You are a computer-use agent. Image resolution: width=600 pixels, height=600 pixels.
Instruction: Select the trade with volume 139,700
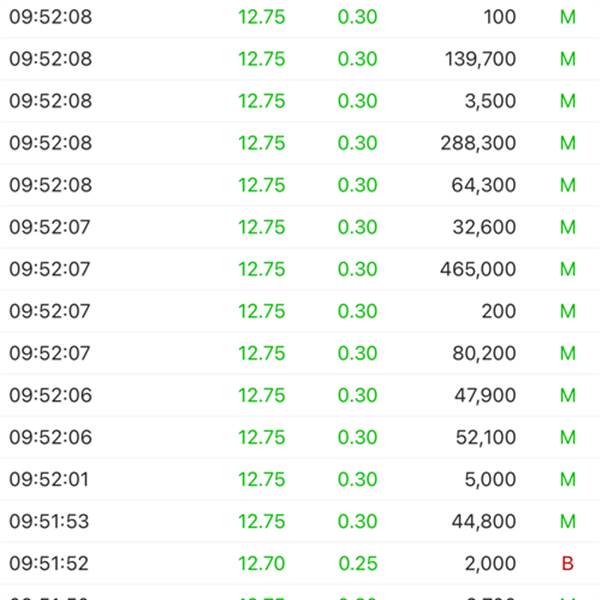(300, 59)
